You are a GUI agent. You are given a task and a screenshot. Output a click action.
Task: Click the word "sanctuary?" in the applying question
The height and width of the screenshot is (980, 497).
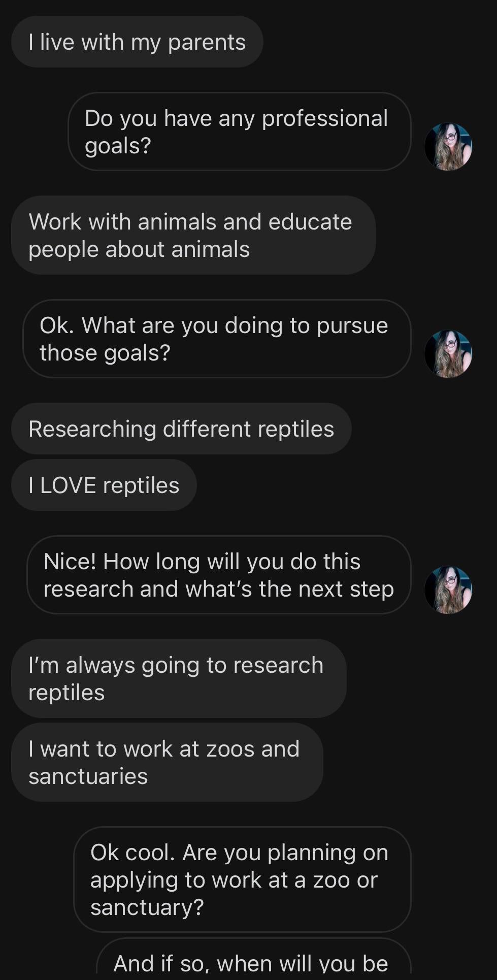pos(147,907)
